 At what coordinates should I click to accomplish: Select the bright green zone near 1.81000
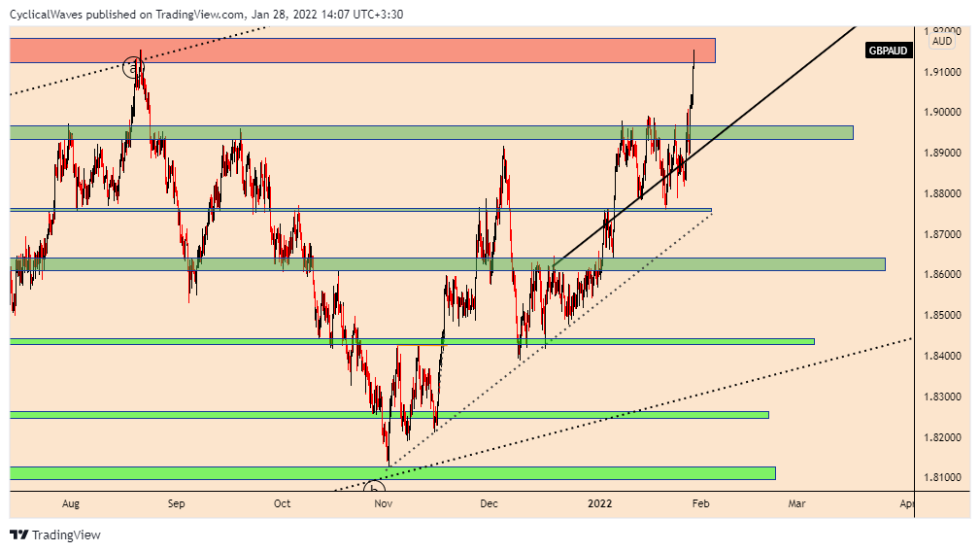pos(392,473)
